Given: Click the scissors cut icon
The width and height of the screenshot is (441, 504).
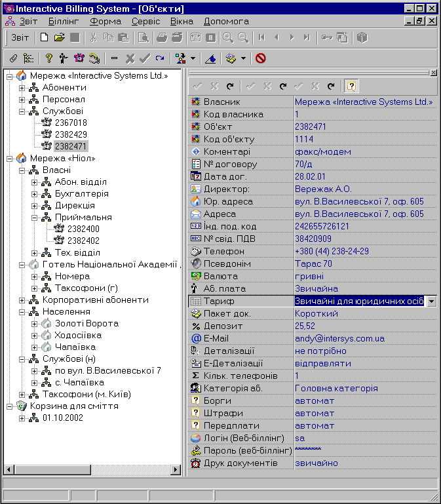Looking at the screenshot, I should [93, 37].
